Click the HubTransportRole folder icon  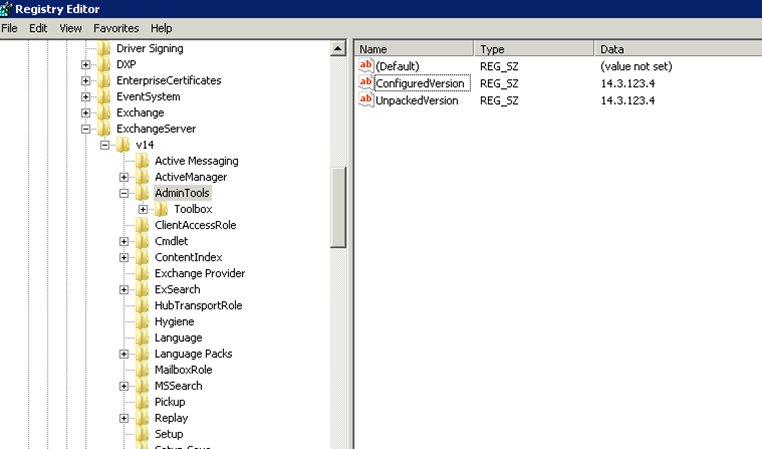point(142,305)
